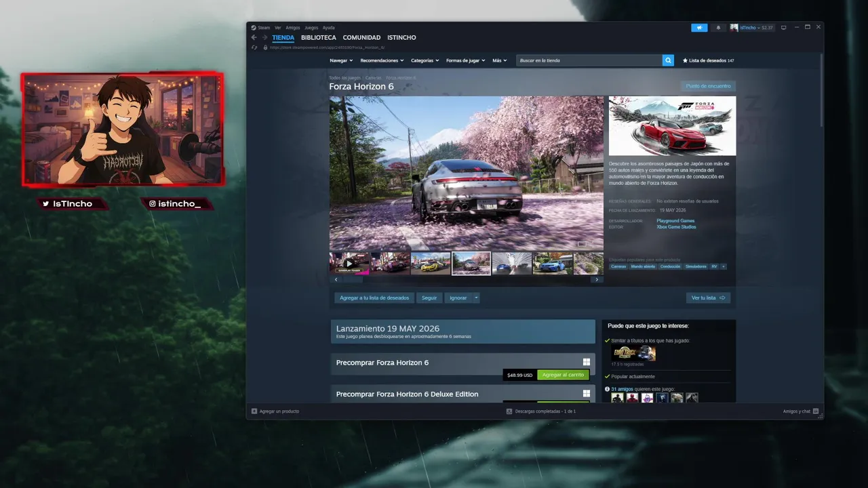Screen dimensions: 868x488
Task: Open the Xbox Game Studios publisher link
Action: pyautogui.click(x=676, y=227)
